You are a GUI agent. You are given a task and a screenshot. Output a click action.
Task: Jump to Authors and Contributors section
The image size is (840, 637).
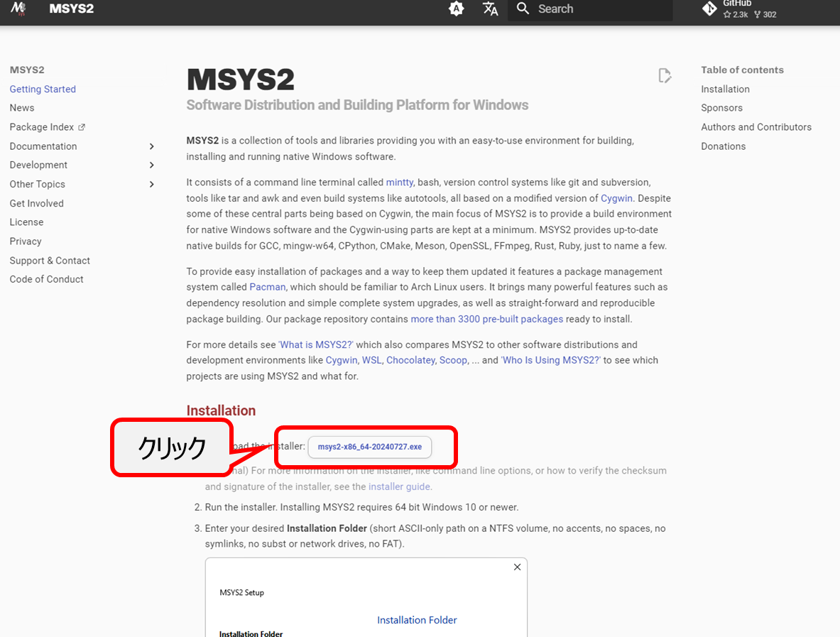[x=756, y=127]
